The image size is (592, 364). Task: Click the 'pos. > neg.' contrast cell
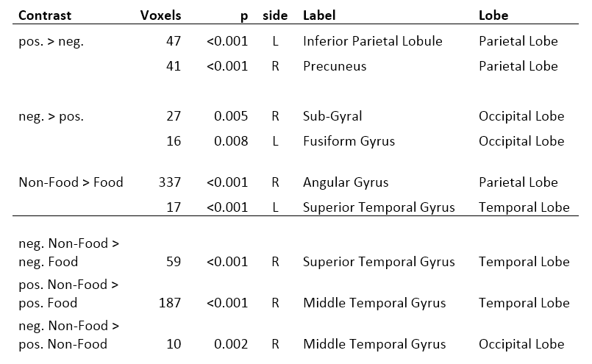click(51, 41)
